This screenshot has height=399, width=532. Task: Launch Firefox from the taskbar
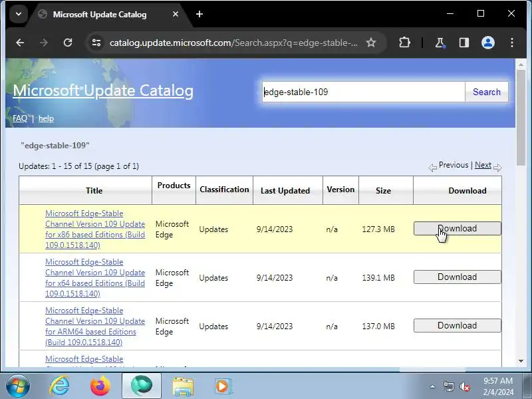(x=100, y=386)
